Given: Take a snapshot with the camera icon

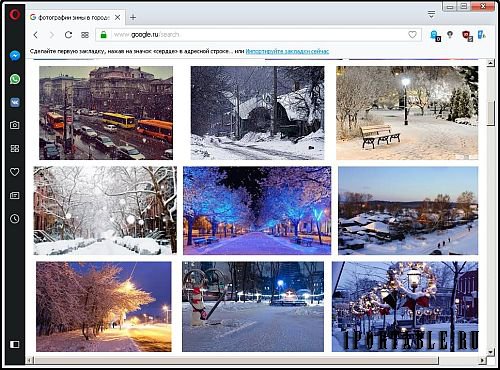Looking at the screenshot, I should point(15,125).
